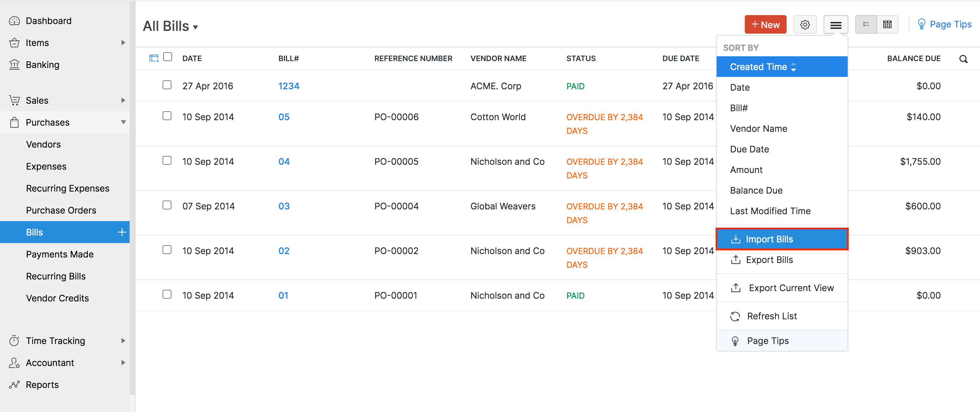Click the +New button

coord(765,24)
